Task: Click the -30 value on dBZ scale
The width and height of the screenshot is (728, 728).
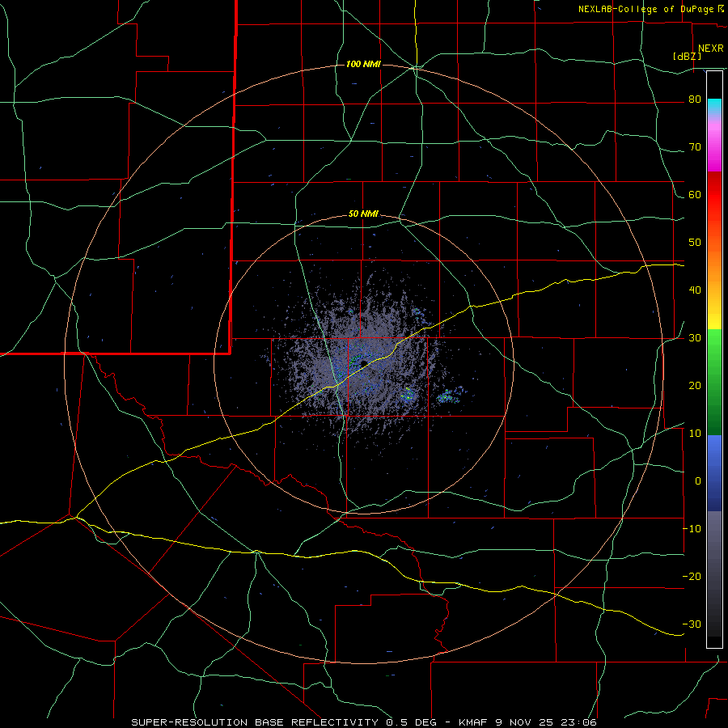Action: 692,624
